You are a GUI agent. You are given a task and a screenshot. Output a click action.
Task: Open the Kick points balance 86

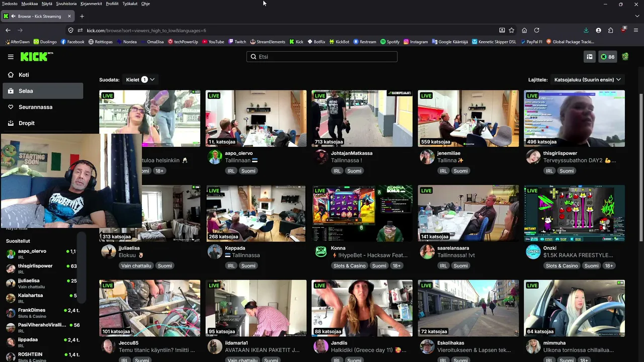point(608,57)
